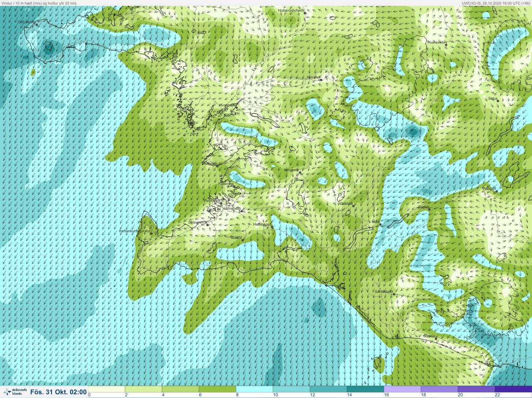532x398 pixels.
Task: Click the 12–14 m/s teal legend swatch
Action: [x=328, y=389]
